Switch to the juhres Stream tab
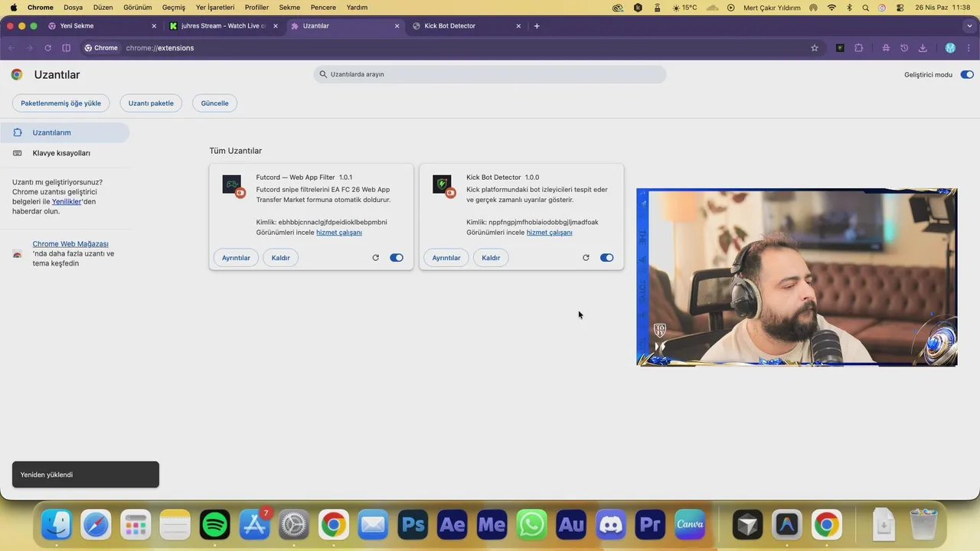Screen dimensions: 980x551 [224, 26]
